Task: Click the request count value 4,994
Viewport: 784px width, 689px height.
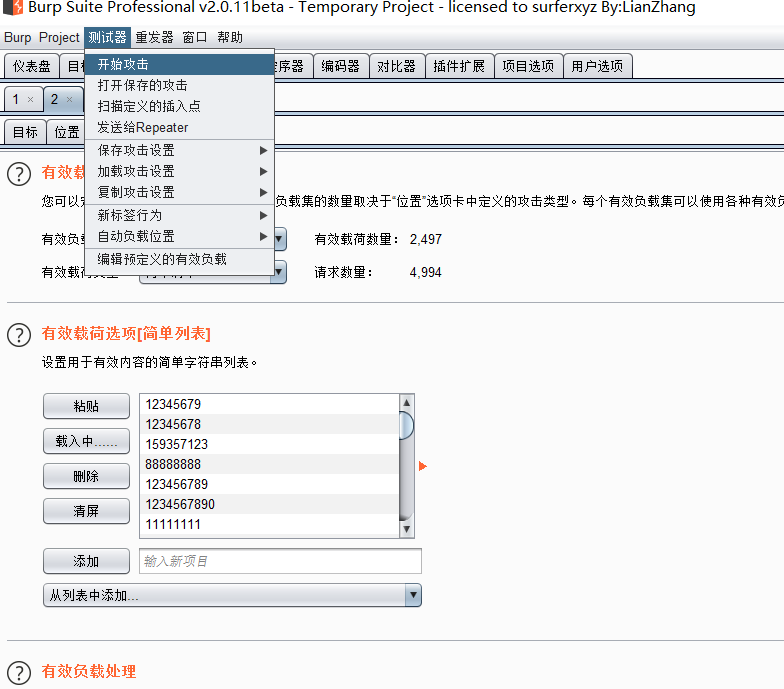Action: click(x=426, y=272)
